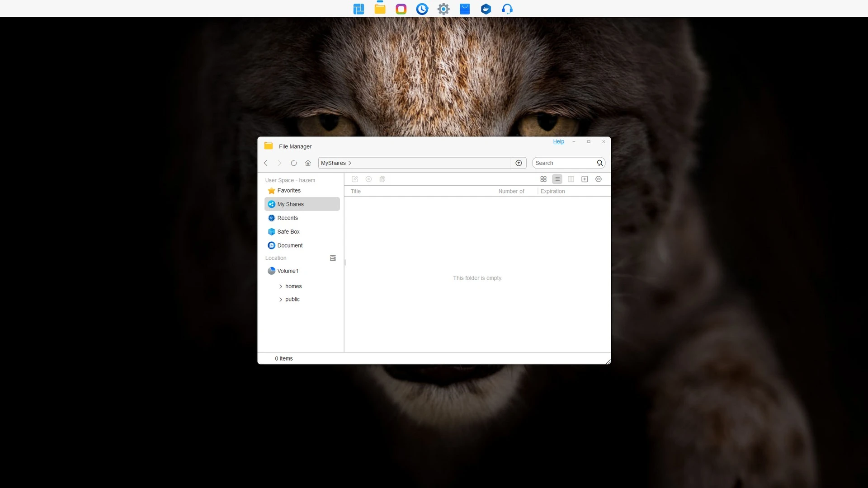Click the refresh icon in navigation bar
Screen dimensions: 868x488
pos(294,163)
